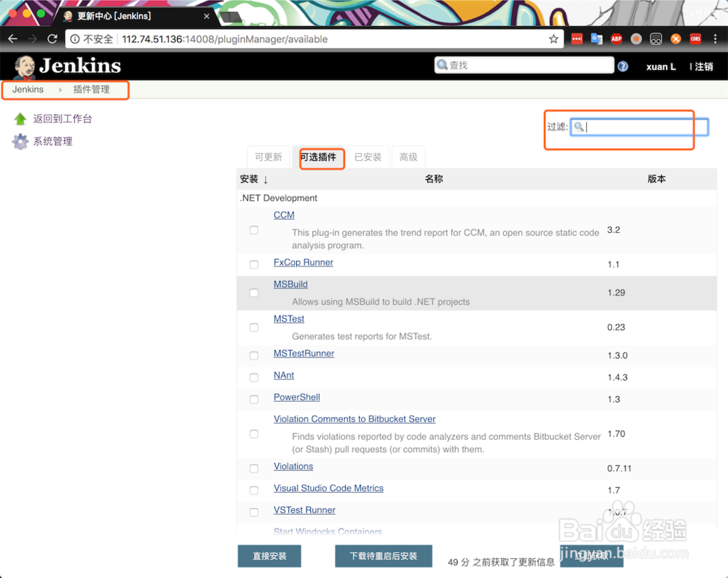Click the blue help question mark icon
This screenshot has width=728, height=578.
(623, 66)
